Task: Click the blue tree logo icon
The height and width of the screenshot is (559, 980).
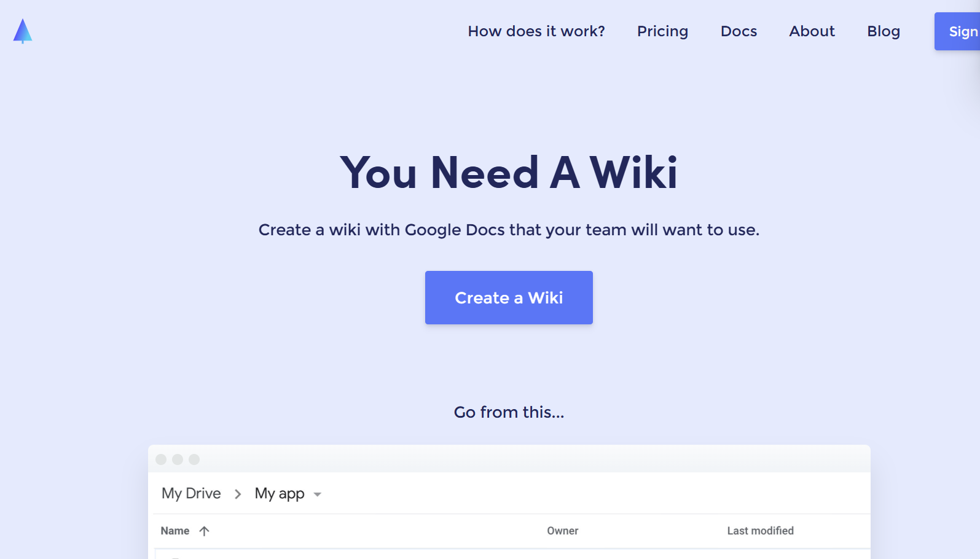Action: (x=23, y=31)
